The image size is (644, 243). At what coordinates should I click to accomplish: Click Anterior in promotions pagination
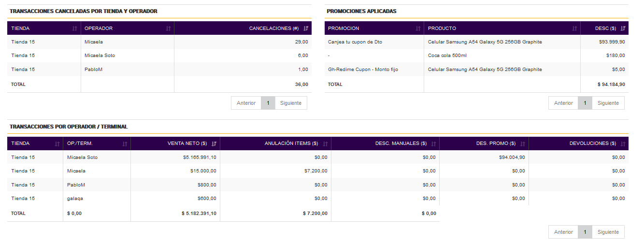click(563, 103)
